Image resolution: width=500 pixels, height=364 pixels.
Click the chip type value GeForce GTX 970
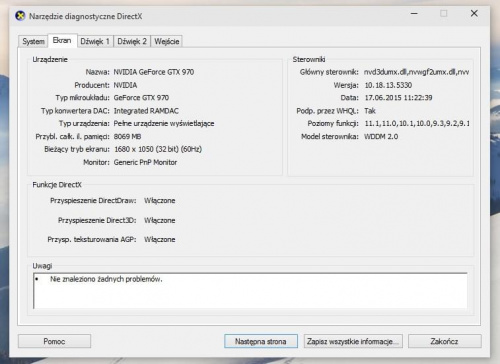141,98
